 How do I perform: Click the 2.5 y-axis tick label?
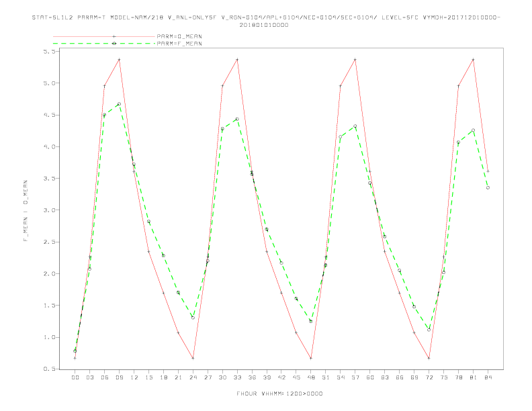(x=49, y=242)
